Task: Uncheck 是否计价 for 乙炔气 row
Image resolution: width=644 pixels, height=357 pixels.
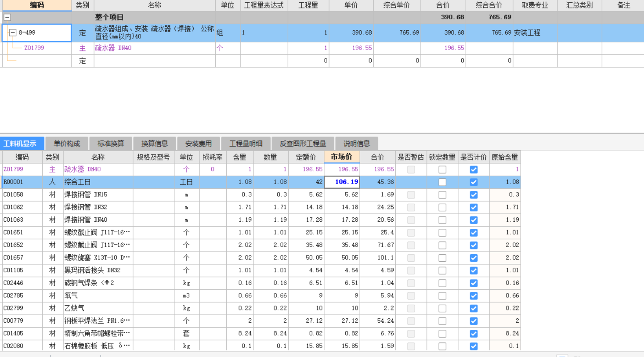Action: point(474,309)
